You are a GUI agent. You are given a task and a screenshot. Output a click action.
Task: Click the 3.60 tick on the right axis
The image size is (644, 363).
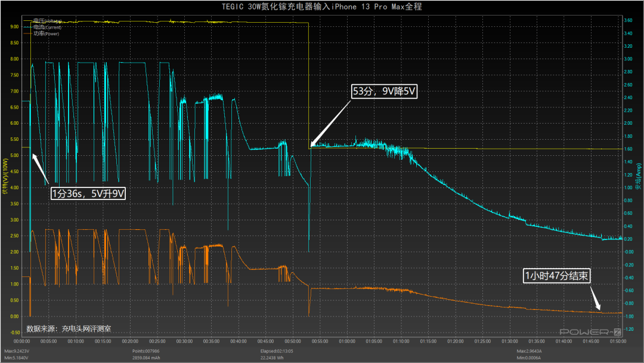628,20
